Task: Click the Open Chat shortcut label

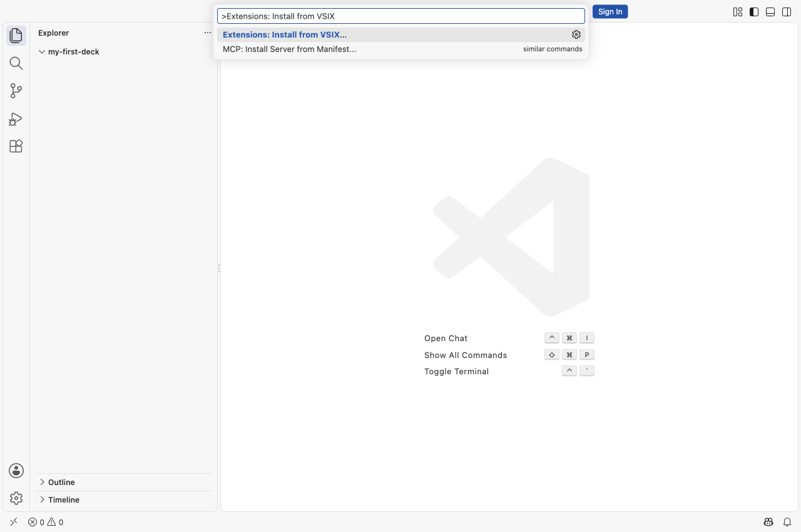Action: [x=446, y=338]
